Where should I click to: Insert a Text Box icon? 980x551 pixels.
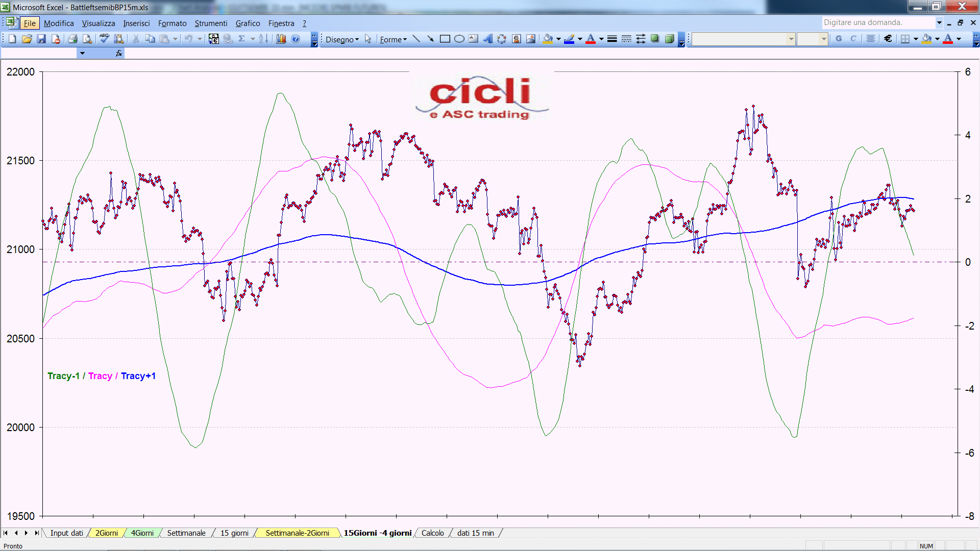pos(474,39)
